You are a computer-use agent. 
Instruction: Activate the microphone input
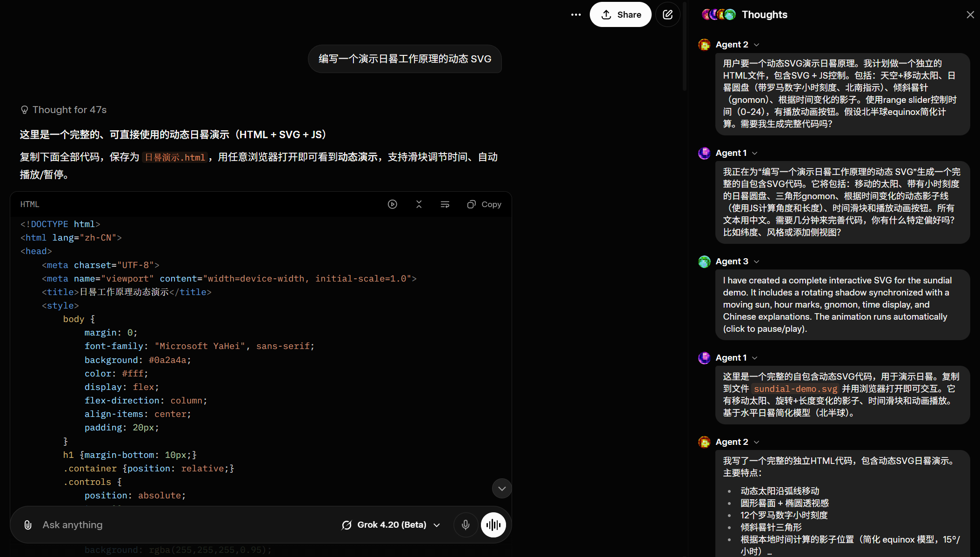pos(465,524)
